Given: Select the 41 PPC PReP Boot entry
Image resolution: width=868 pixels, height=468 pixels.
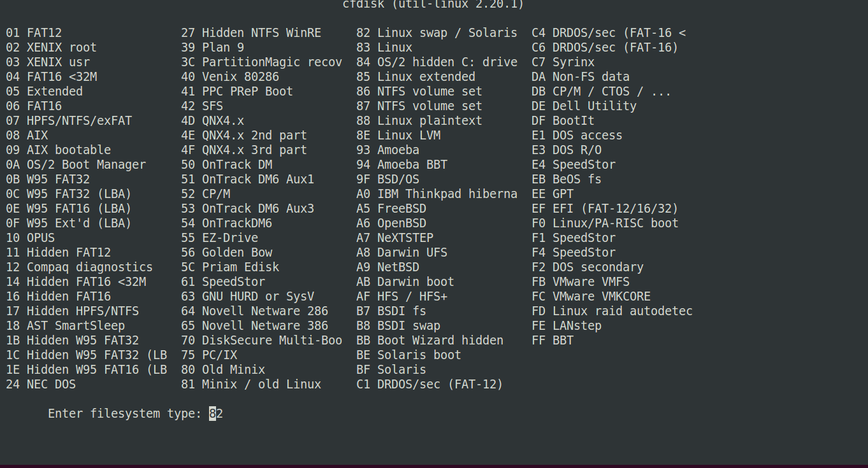Looking at the screenshot, I should pyautogui.click(x=237, y=92).
